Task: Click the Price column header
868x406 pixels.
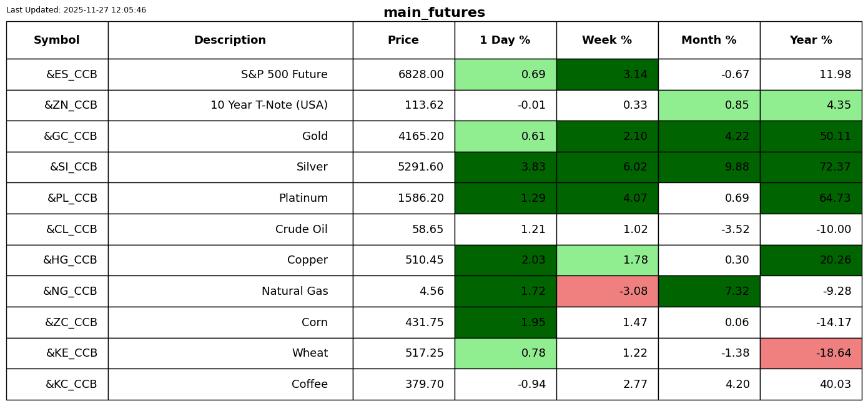Action: [x=403, y=40]
